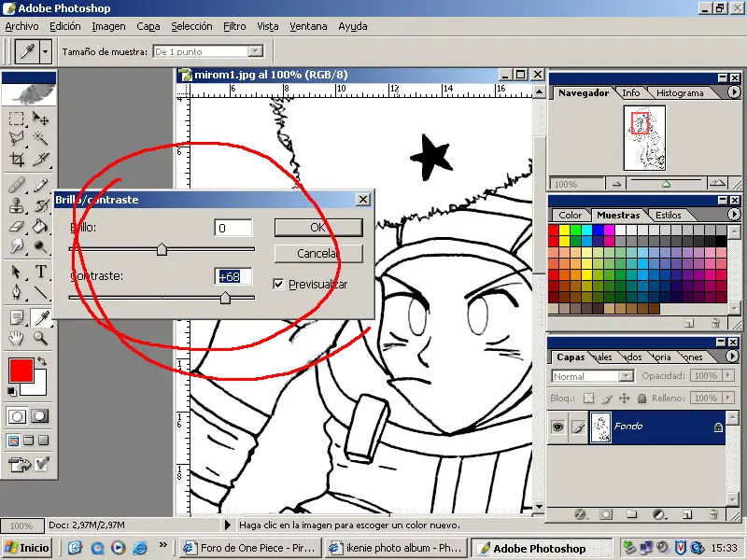747x560 pixels.
Task: Select the Notes tool
Action: tap(16, 317)
